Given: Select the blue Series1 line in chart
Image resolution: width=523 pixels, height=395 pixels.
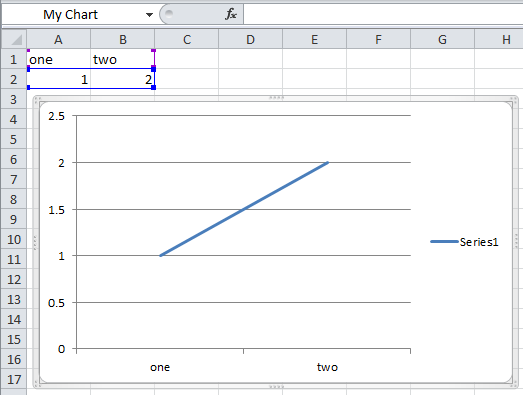Looking at the screenshot, I should (244, 209).
